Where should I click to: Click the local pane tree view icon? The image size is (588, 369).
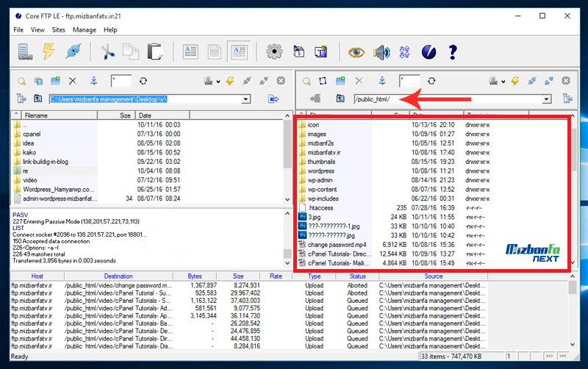(x=21, y=98)
